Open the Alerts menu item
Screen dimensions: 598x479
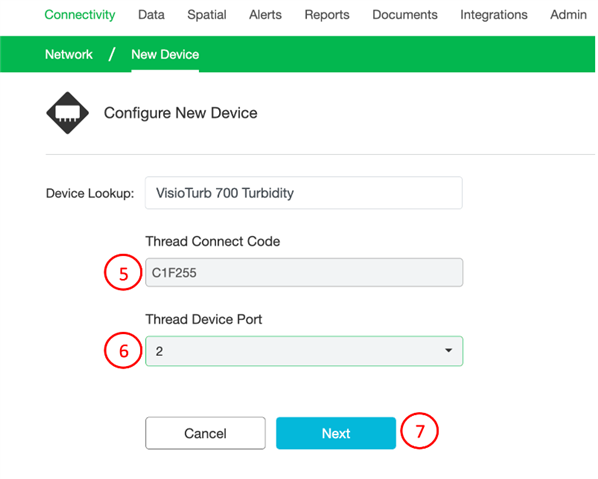pos(265,14)
